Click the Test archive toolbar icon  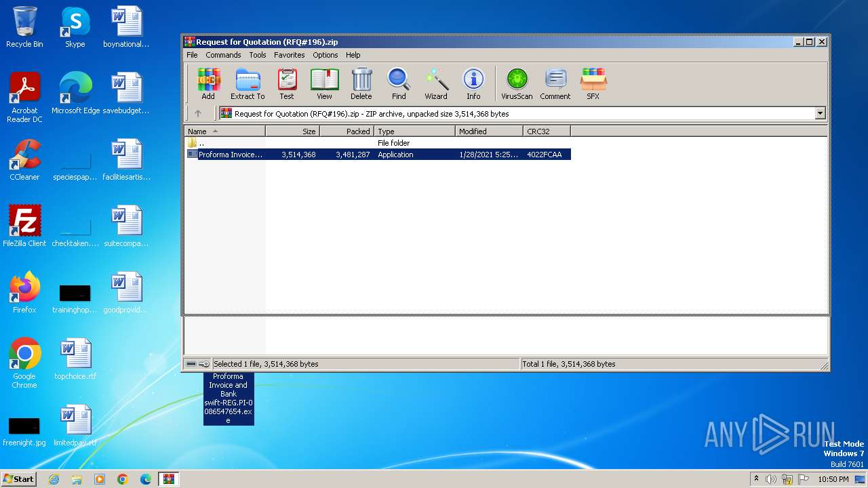tap(287, 84)
